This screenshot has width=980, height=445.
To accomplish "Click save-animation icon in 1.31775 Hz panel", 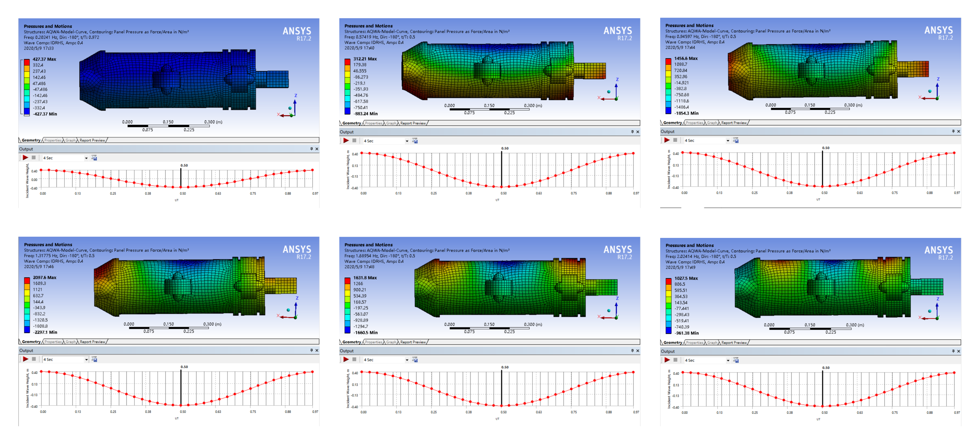I will pyautogui.click(x=94, y=359).
